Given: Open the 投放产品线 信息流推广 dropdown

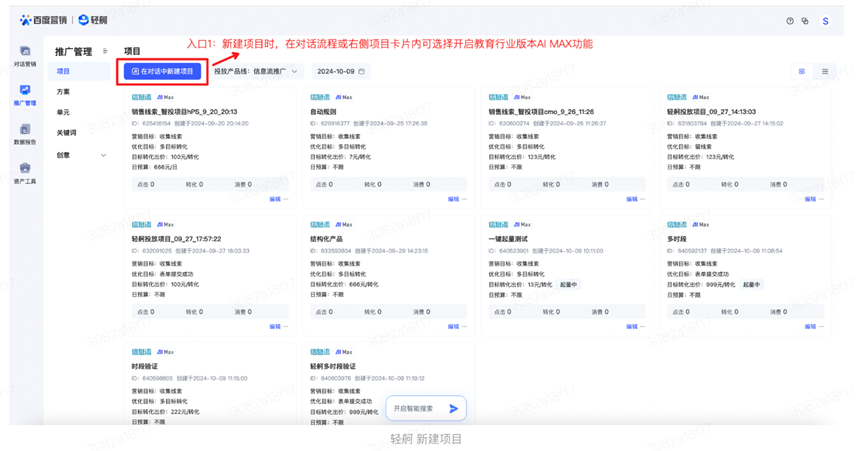Looking at the screenshot, I should point(256,72).
